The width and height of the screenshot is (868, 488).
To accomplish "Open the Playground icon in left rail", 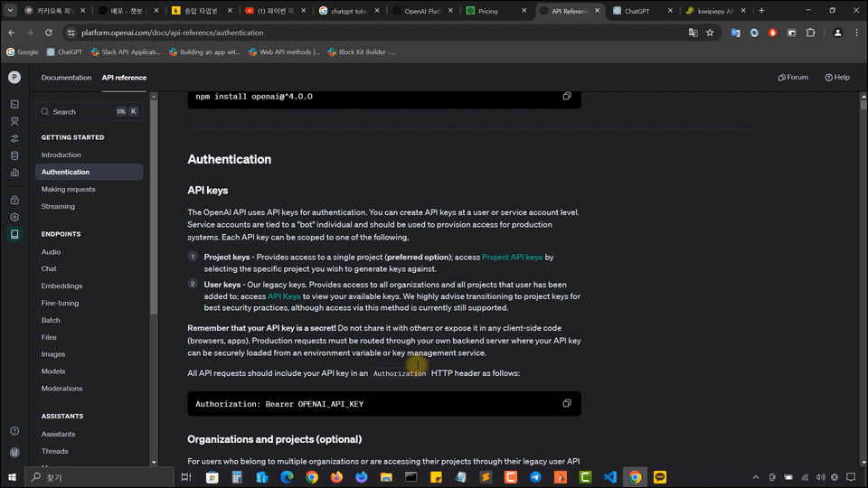I will tap(14, 104).
